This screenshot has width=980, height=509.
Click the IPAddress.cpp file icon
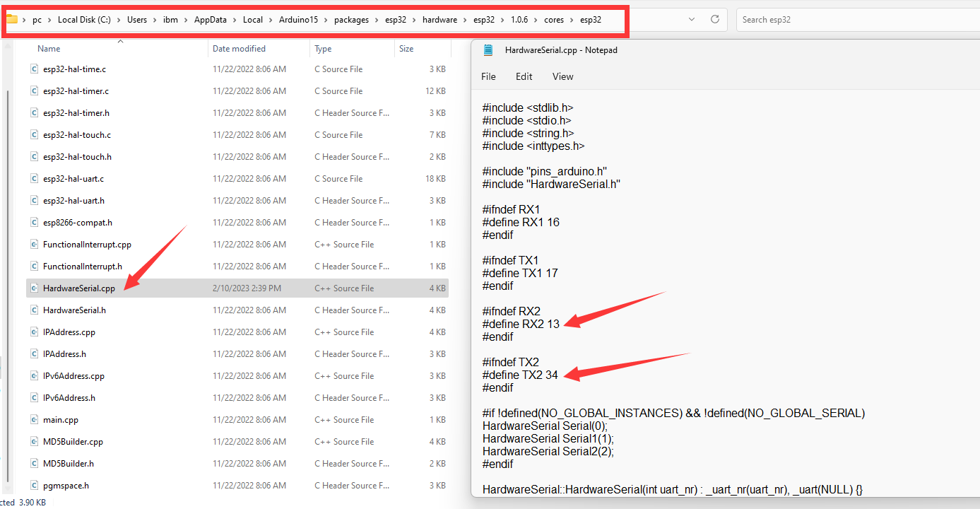pyautogui.click(x=34, y=332)
